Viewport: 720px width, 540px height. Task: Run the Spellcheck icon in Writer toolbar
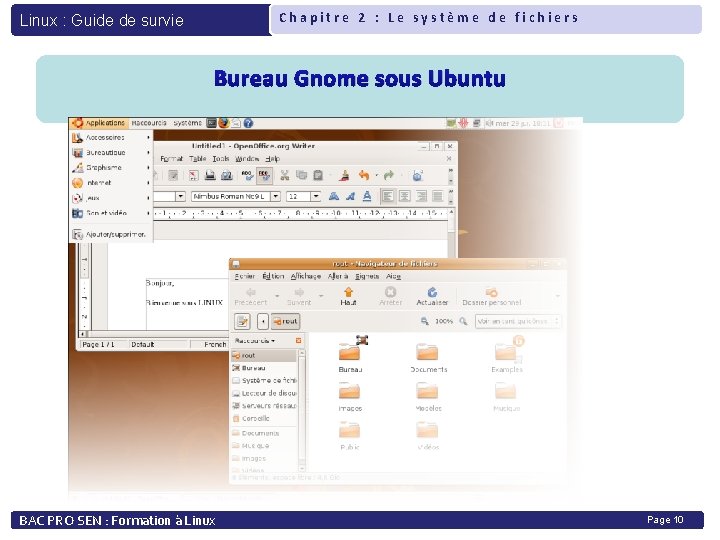pyautogui.click(x=248, y=175)
